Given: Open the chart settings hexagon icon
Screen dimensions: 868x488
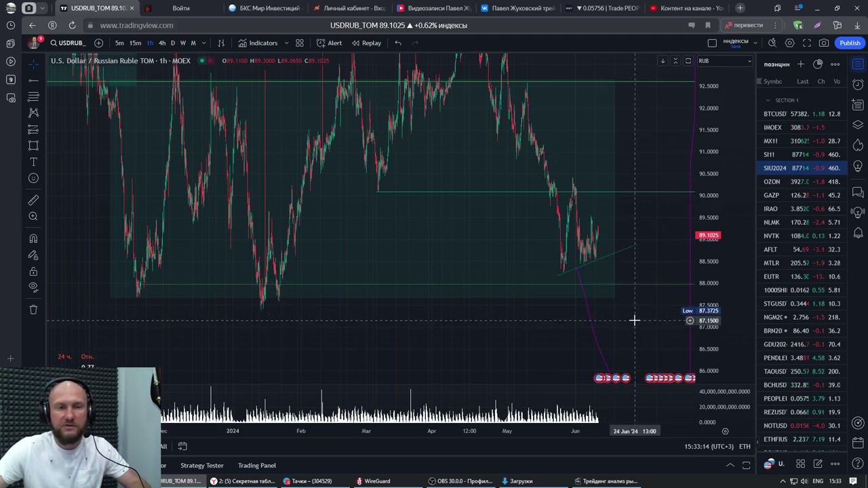Looking at the screenshot, I should click(x=789, y=43).
